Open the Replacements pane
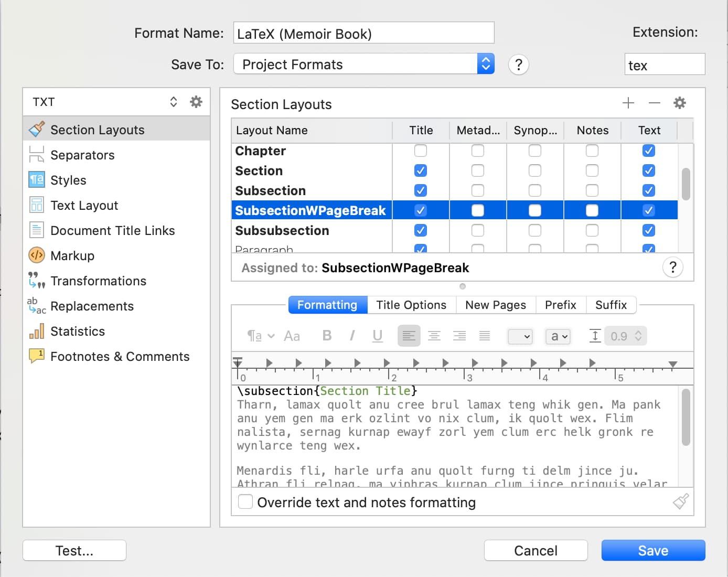728x577 pixels. tap(116, 306)
